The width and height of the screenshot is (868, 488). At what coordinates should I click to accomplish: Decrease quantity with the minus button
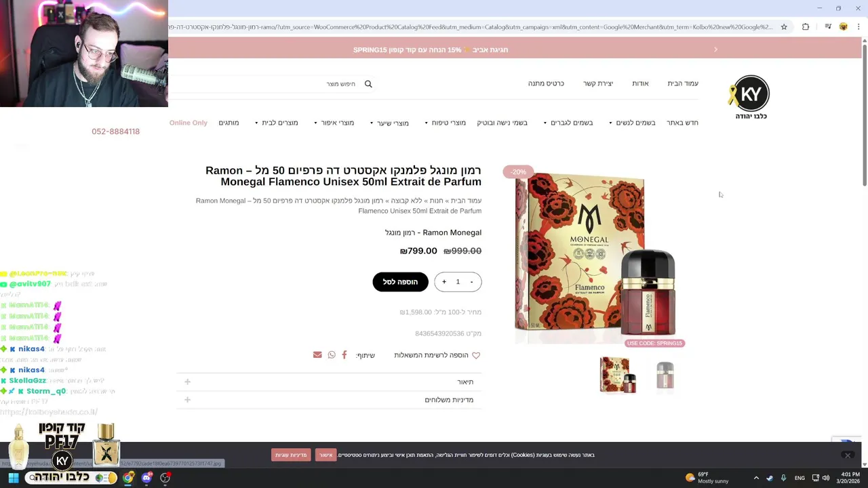coord(471,282)
